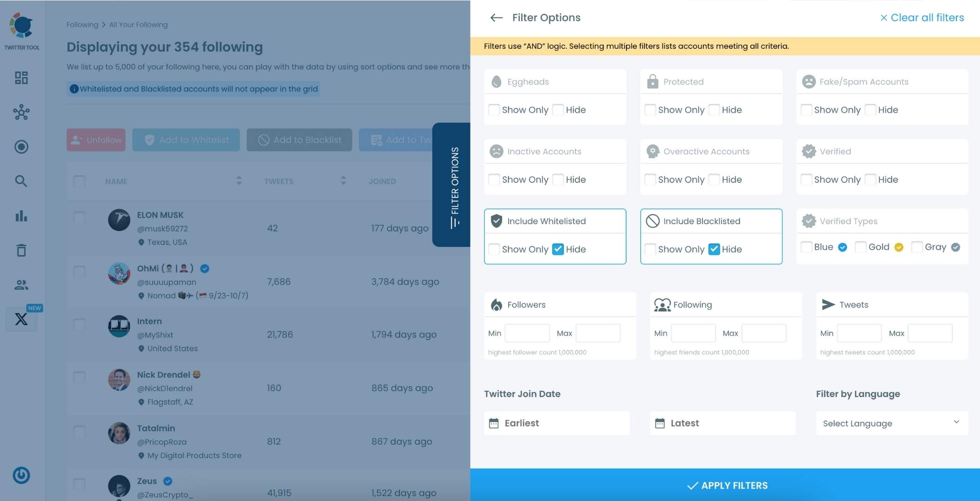Screen dimensions: 980x501
Task: Click the trash/delete icon in sidebar
Action: (x=21, y=250)
